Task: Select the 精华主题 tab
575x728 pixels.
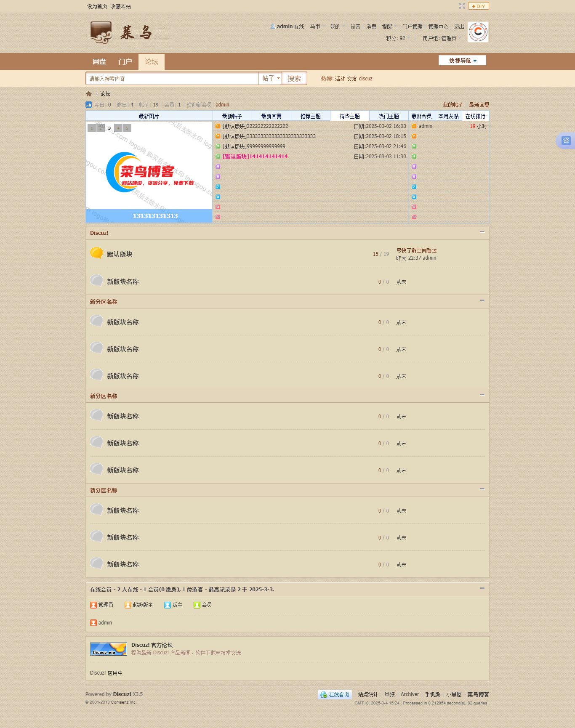Action: (349, 116)
